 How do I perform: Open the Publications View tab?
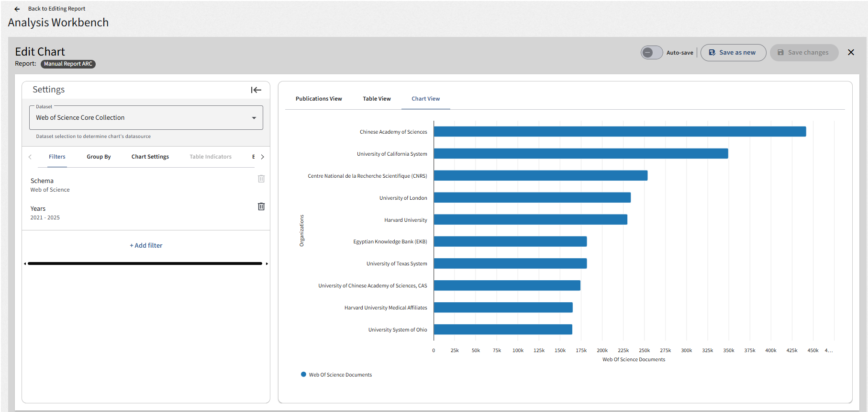[319, 99]
